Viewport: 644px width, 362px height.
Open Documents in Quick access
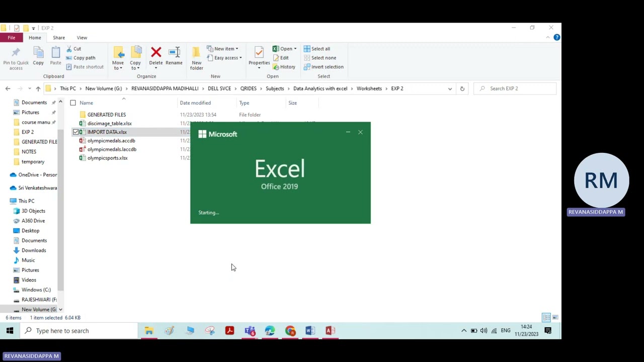click(x=34, y=103)
